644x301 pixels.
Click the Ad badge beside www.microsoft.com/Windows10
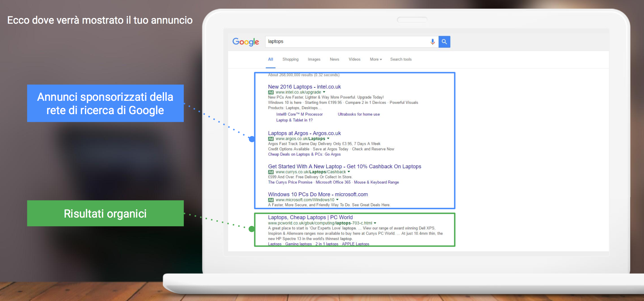click(x=271, y=200)
